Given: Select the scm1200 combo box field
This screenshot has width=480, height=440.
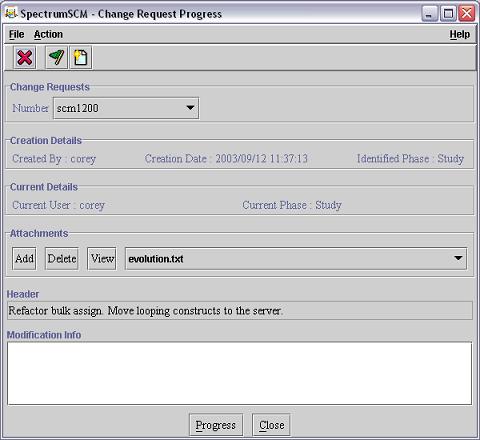Looking at the screenshot, I should click(x=126, y=108).
